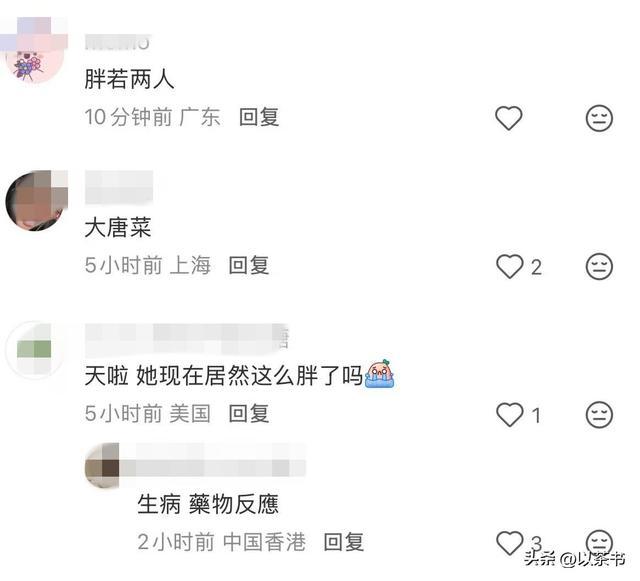
Task: Reply to the 5小时前 美国 comment
Action: pyautogui.click(x=249, y=414)
